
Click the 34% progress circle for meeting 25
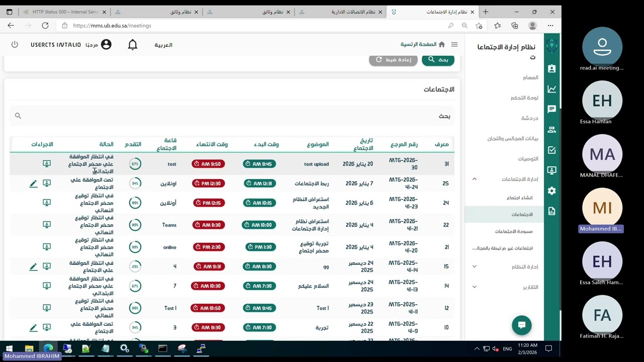click(x=135, y=184)
